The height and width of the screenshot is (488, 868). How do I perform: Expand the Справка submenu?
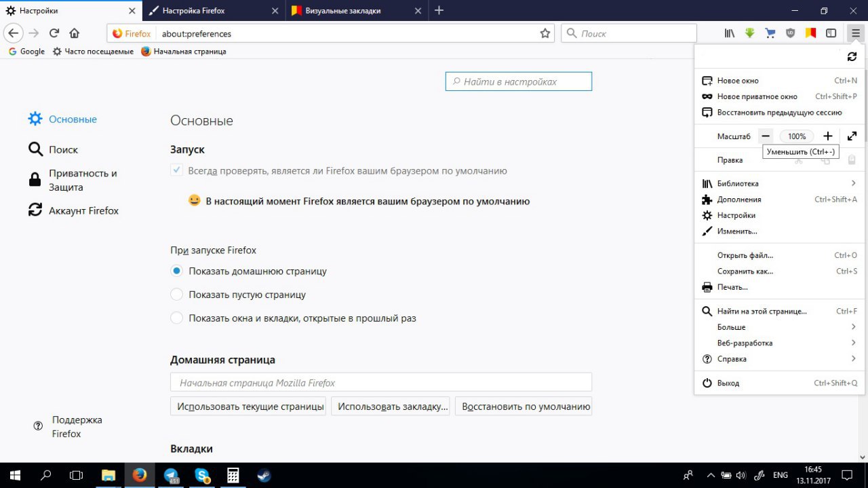[779, 359]
